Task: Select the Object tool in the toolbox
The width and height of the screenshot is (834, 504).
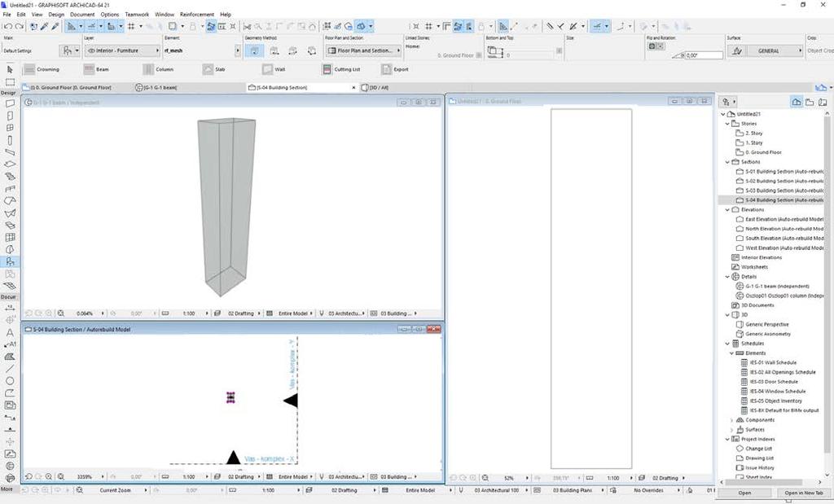Action: [x=10, y=261]
